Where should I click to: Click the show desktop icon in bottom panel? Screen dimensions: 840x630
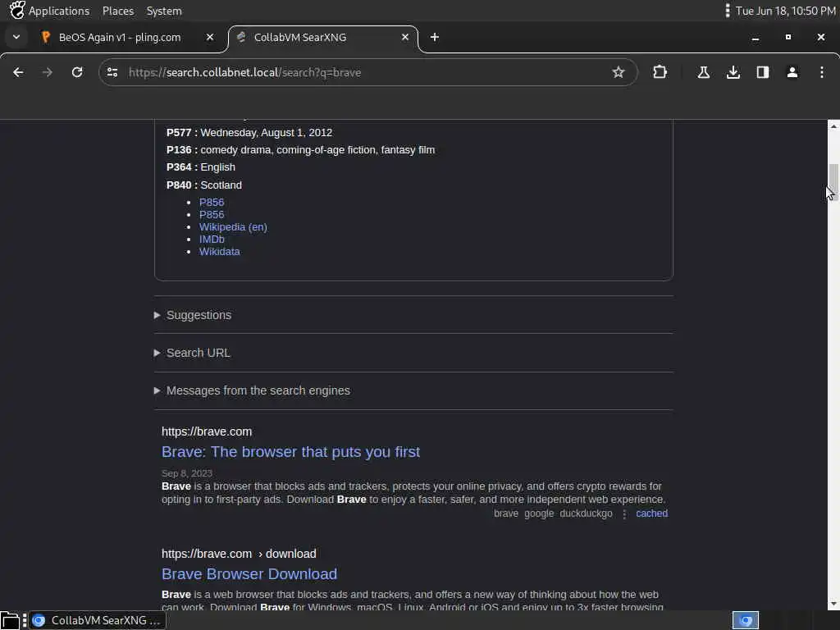tap(10, 620)
